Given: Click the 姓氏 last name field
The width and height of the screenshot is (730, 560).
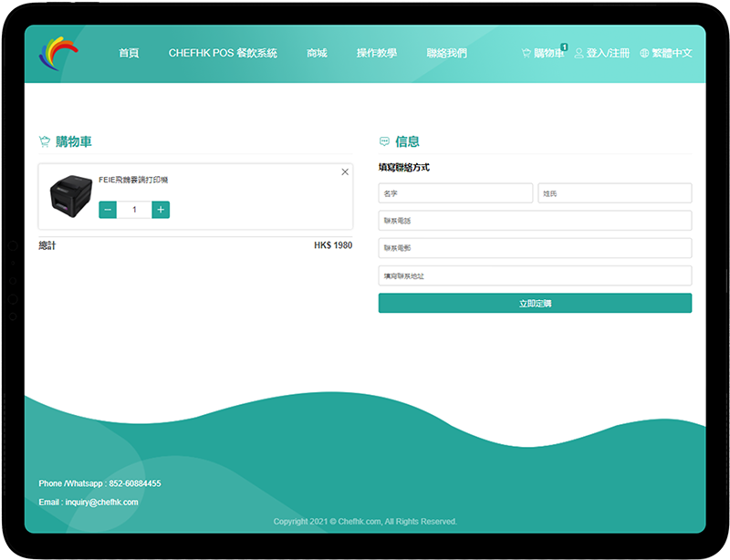Looking at the screenshot, I should pyautogui.click(x=614, y=193).
